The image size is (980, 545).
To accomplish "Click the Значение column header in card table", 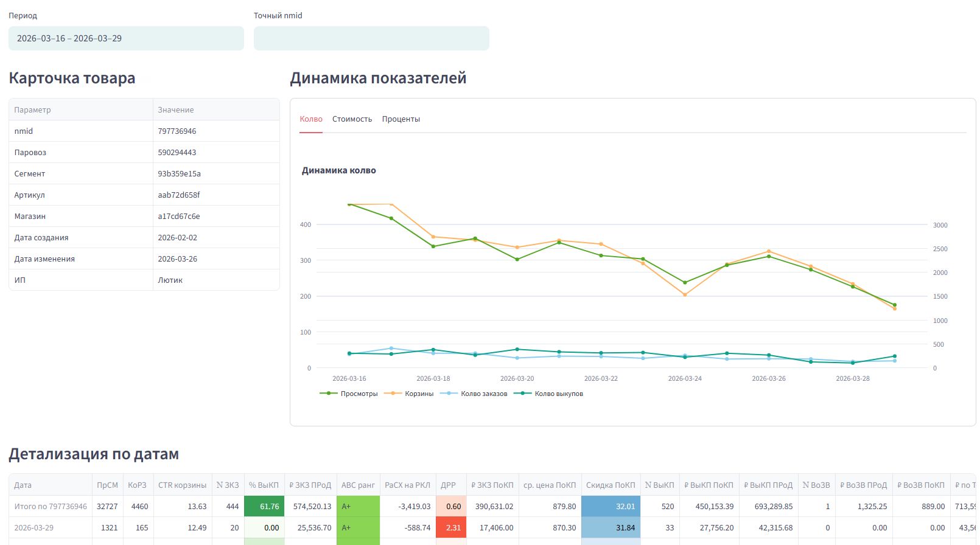I will [x=216, y=109].
